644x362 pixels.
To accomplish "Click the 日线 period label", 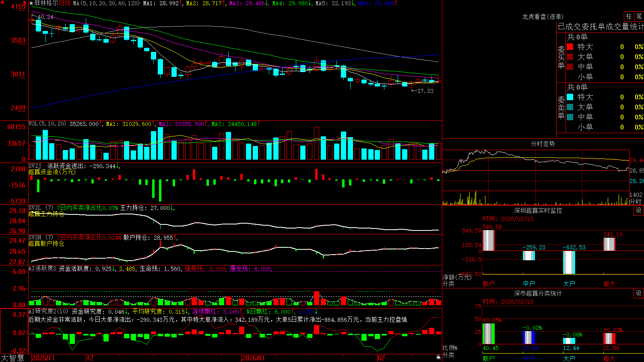I will [x=65, y=3].
